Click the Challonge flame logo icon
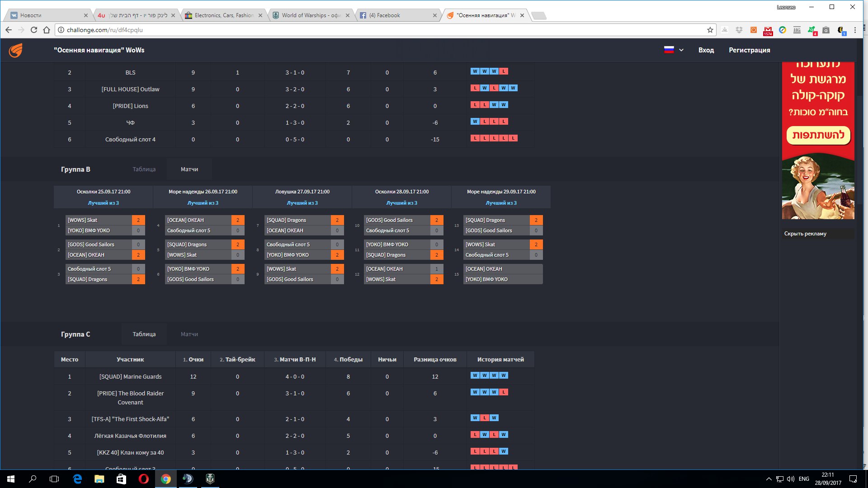 click(15, 50)
